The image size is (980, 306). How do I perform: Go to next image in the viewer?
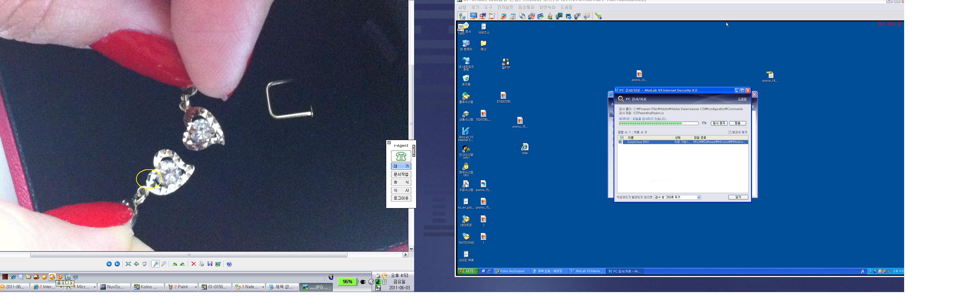(117, 264)
